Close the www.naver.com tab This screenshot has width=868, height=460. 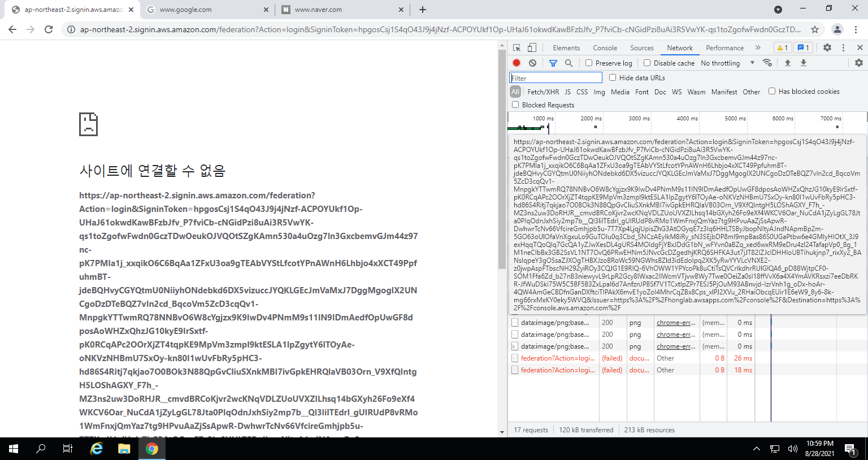[401, 10]
